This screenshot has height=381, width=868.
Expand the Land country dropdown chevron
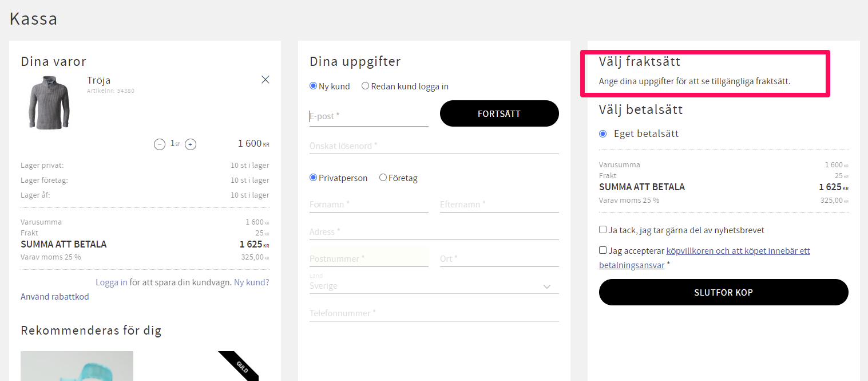[547, 286]
